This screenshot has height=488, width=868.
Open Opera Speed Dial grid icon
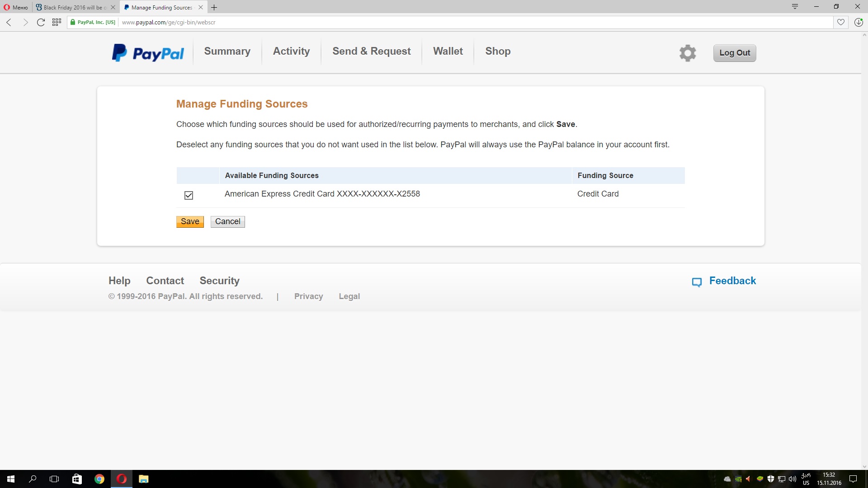click(57, 22)
